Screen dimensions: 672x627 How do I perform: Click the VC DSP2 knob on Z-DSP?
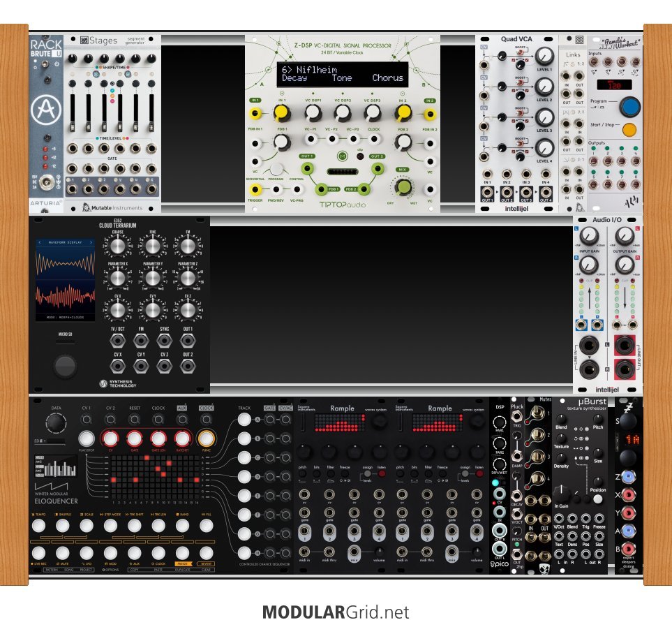pyautogui.click(x=343, y=113)
